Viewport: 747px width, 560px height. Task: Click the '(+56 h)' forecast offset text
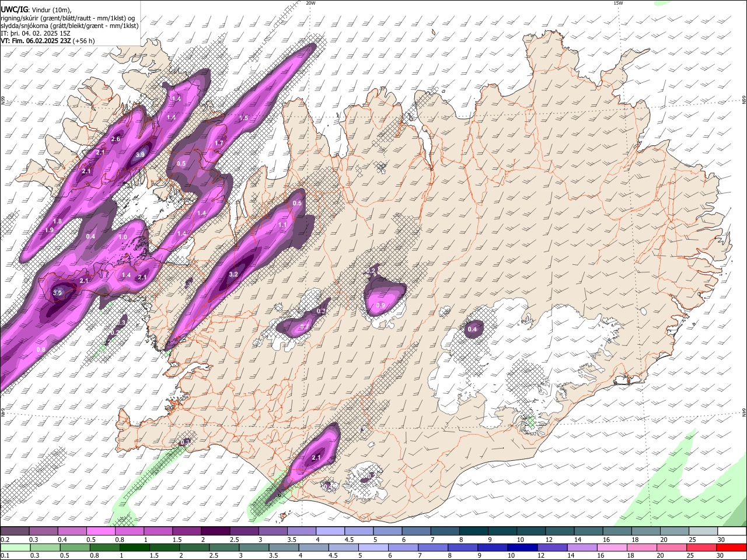(84, 41)
